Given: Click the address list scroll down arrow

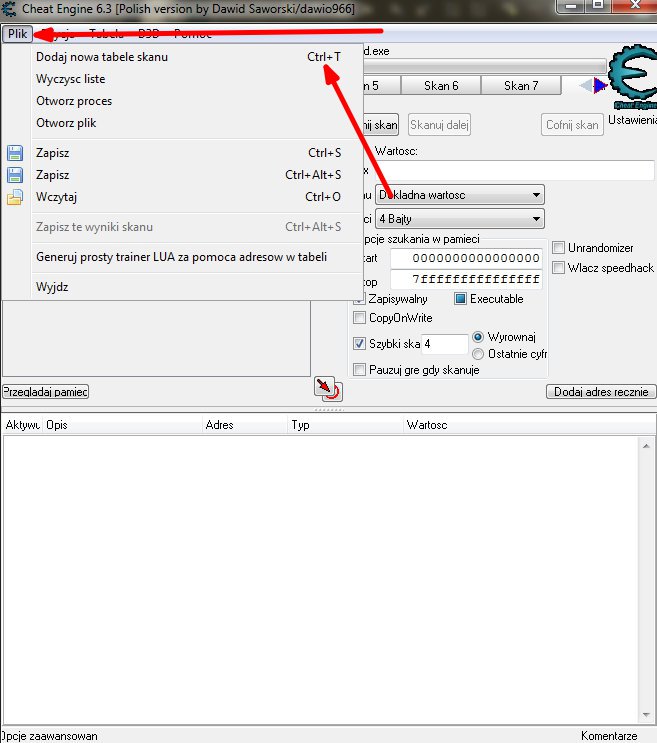Looking at the screenshot, I should pos(646,714).
